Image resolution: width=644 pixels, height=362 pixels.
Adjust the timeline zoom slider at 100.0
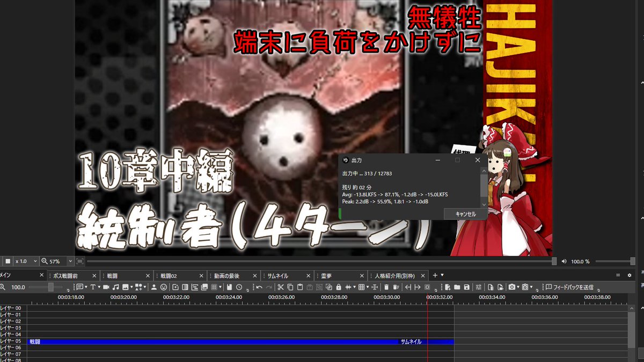[x=50, y=287]
